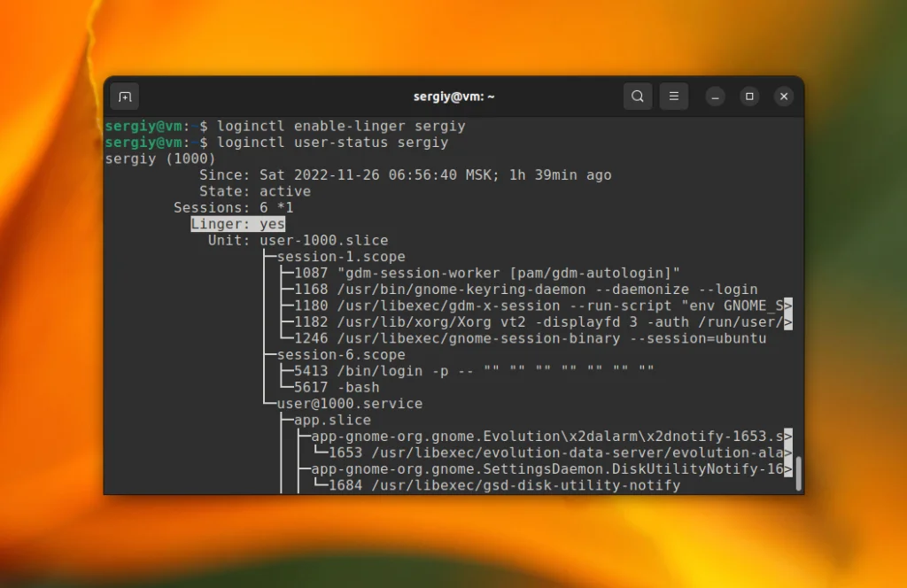
Task: Select the highlighted "Linger: yes" text
Action: point(237,223)
